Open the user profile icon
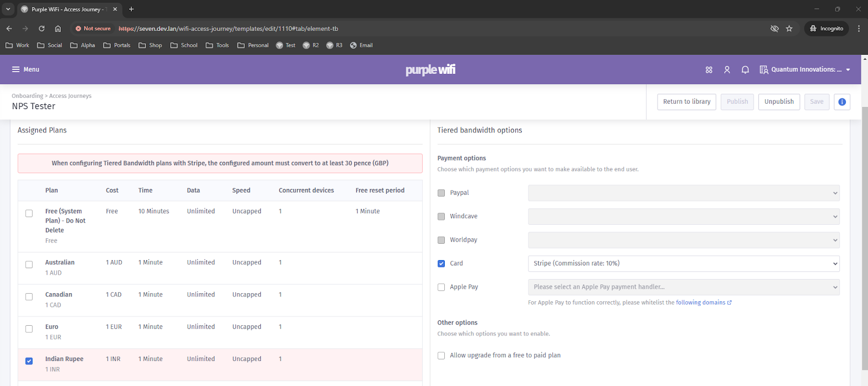 [x=727, y=69]
